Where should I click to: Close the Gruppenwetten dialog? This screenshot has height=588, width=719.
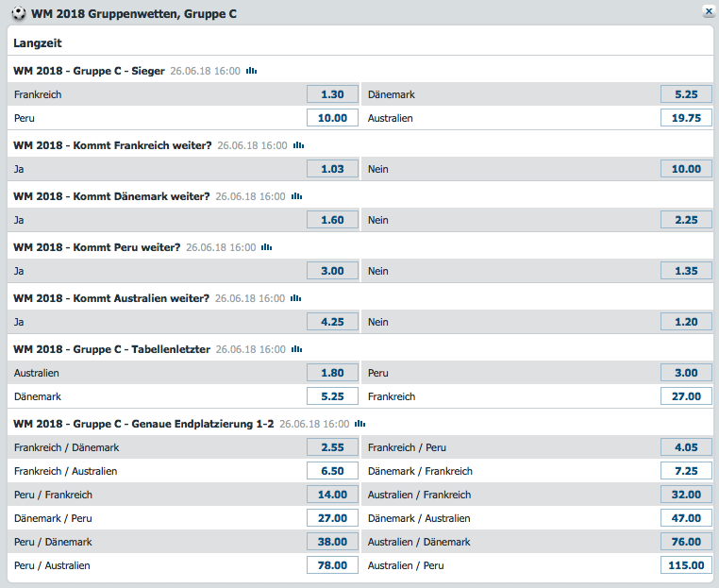709,11
